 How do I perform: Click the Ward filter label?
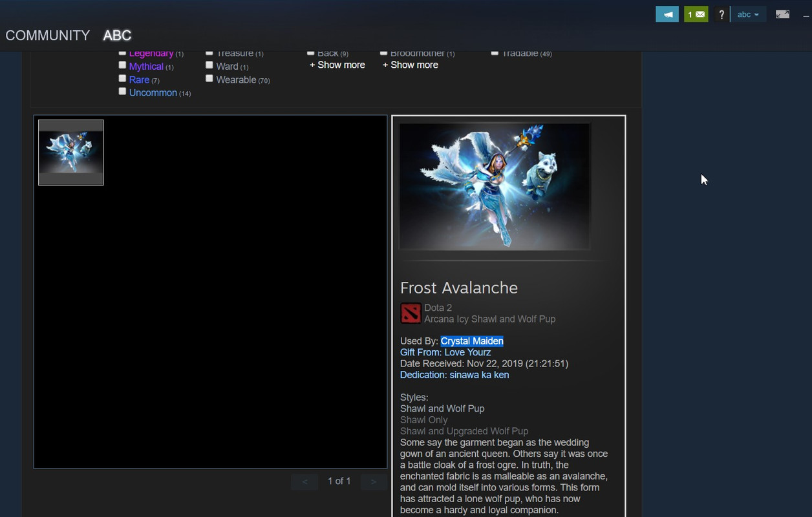[x=228, y=67]
